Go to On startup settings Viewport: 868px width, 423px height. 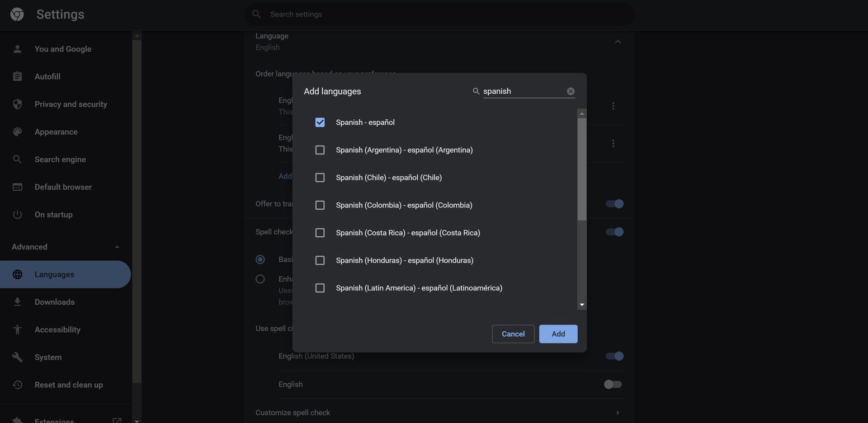tap(53, 215)
